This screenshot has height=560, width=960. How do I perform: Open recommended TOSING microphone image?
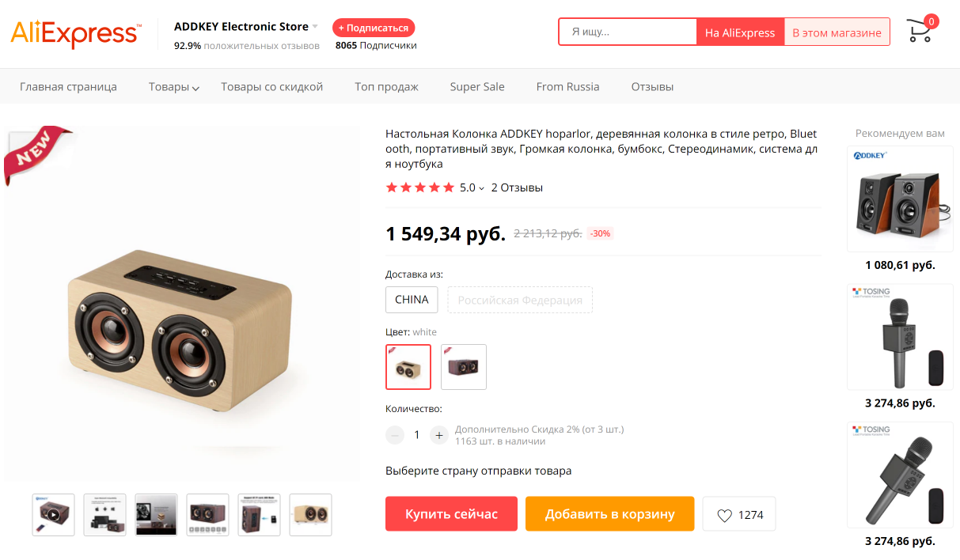pyautogui.click(x=900, y=337)
